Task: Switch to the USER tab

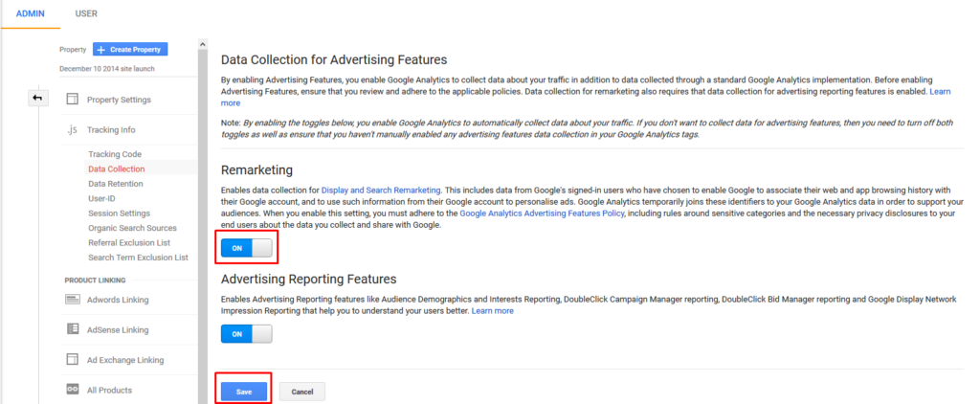Action: (x=86, y=13)
